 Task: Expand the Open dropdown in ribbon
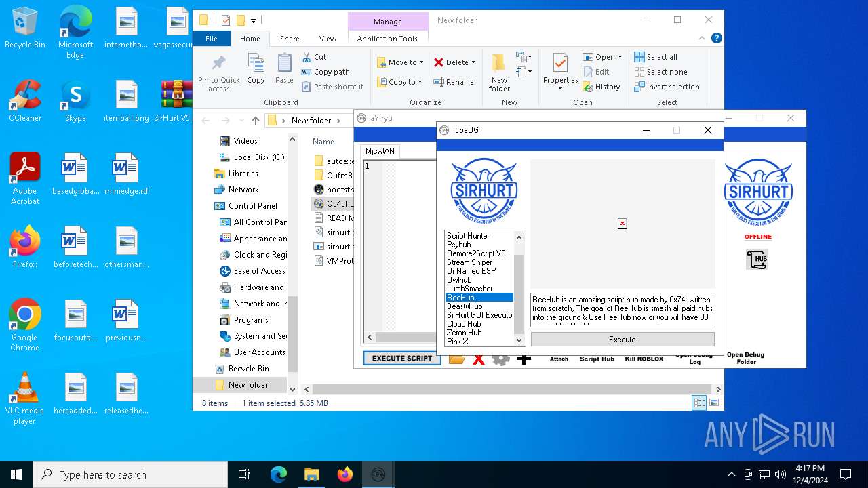(x=619, y=57)
